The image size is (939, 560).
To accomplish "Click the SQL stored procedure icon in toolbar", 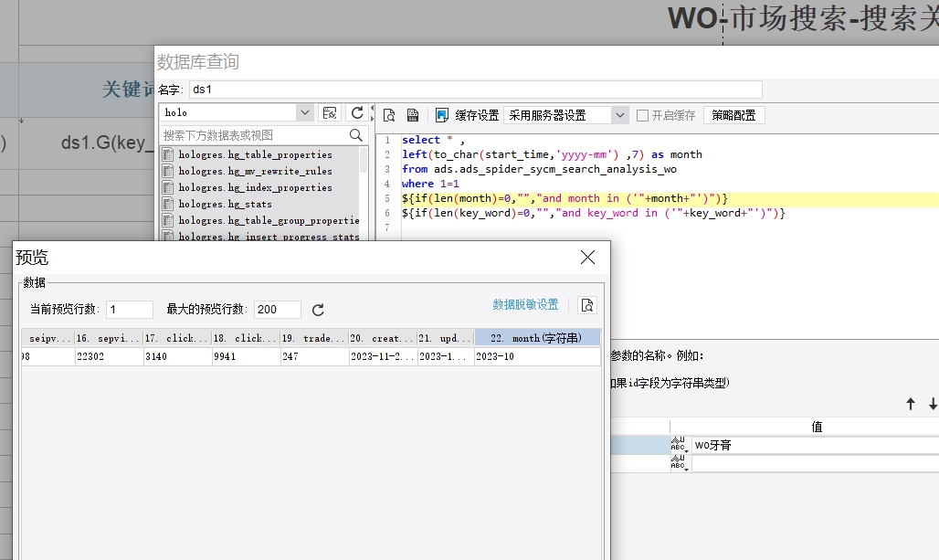I will [413, 115].
